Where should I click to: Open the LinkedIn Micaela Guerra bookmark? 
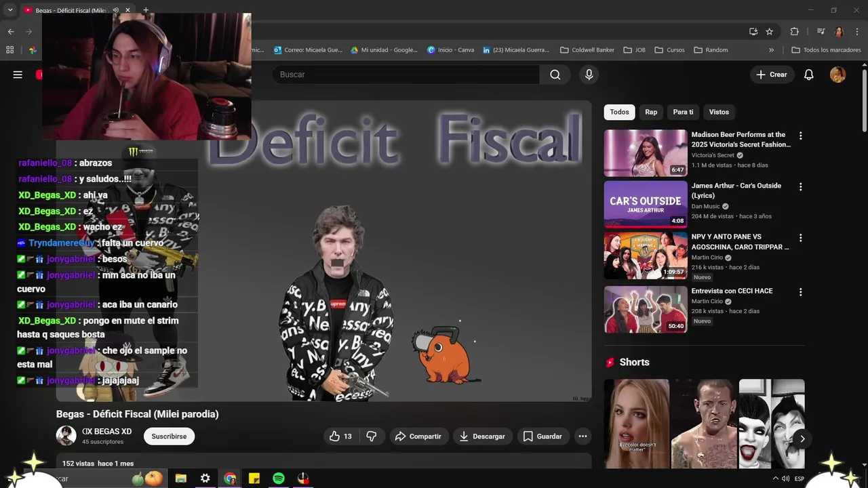pyautogui.click(x=516, y=49)
